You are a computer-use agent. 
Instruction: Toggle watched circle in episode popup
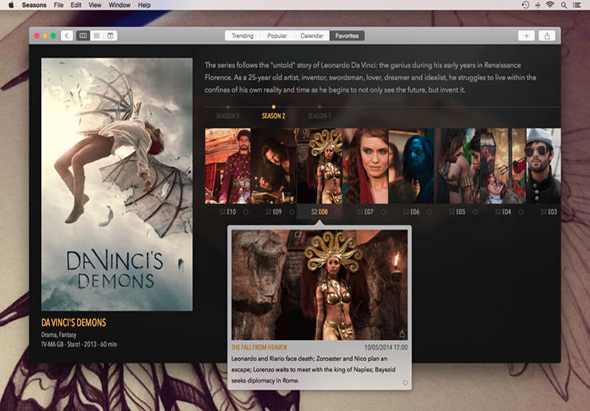(405, 382)
